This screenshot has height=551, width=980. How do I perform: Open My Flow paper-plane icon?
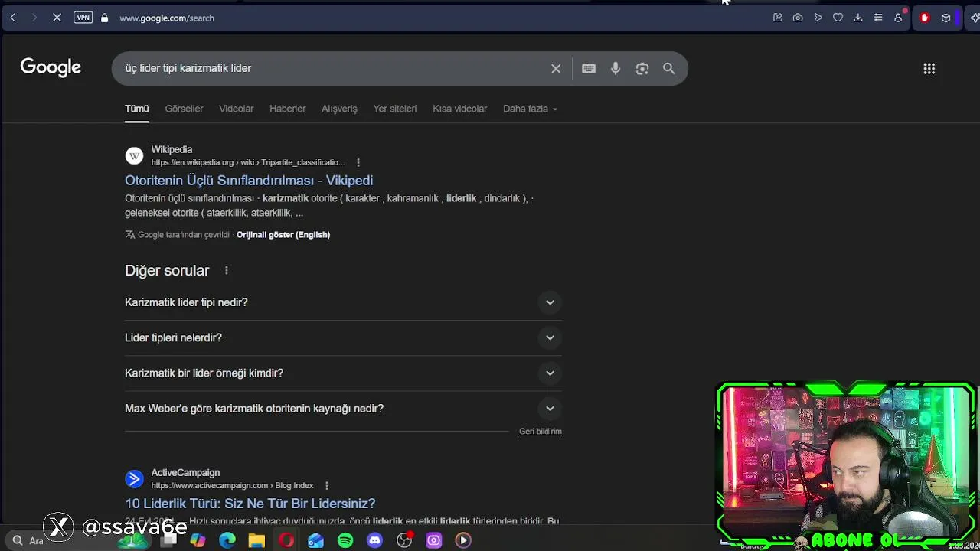[x=818, y=18]
